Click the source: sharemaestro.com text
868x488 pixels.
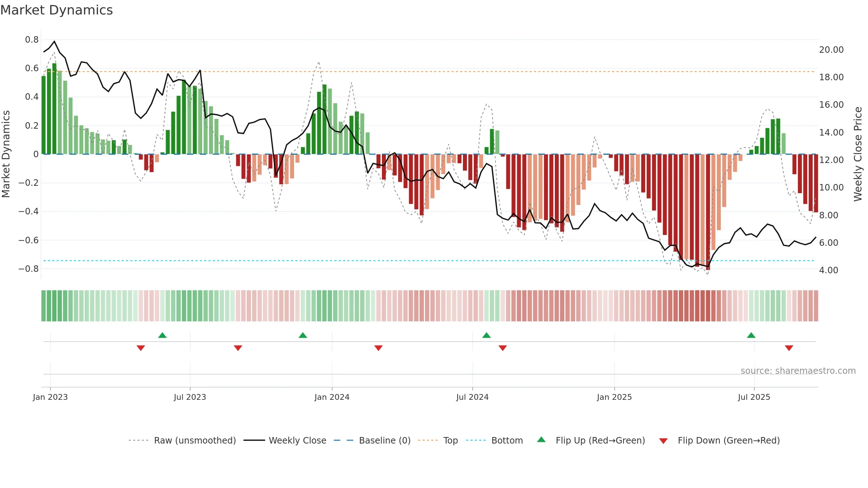[x=798, y=371]
